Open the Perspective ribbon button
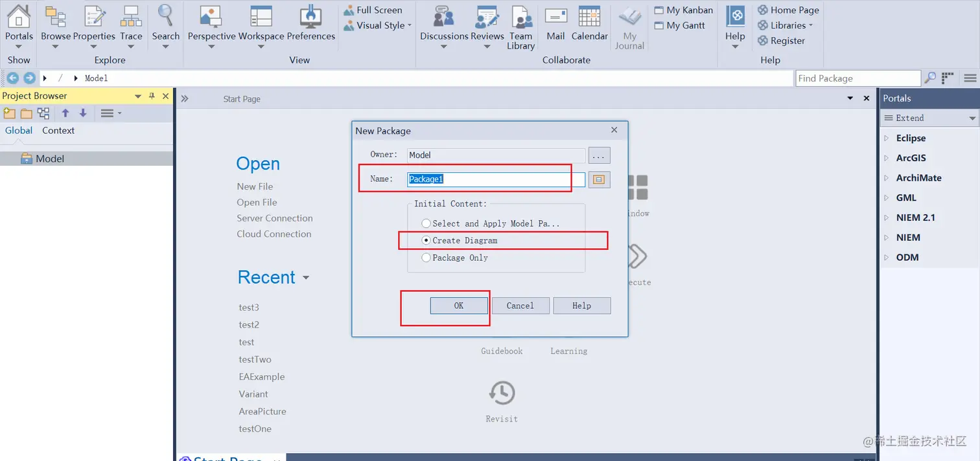 211,26
